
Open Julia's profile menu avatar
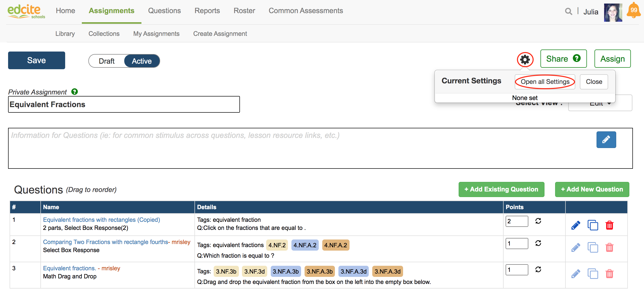click(613, 12)
